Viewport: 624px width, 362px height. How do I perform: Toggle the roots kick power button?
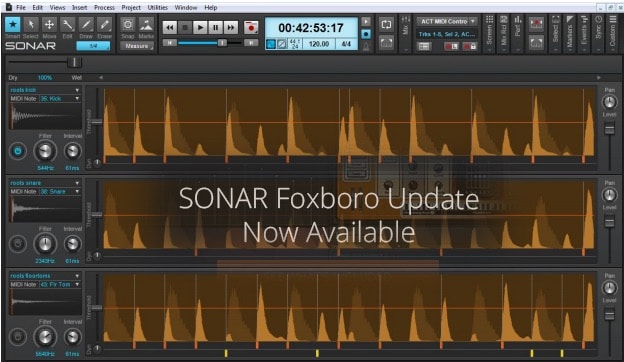[x=18, y=151]
